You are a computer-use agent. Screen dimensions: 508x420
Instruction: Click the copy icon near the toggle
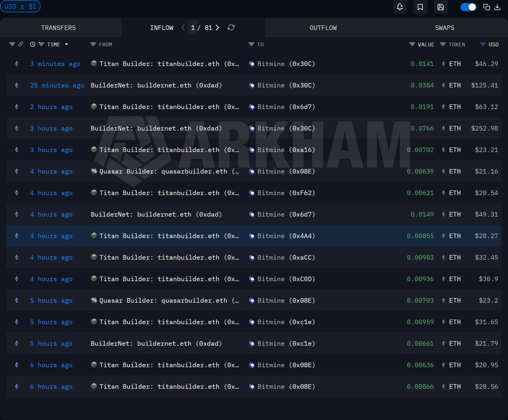click(x=486, y=7)
